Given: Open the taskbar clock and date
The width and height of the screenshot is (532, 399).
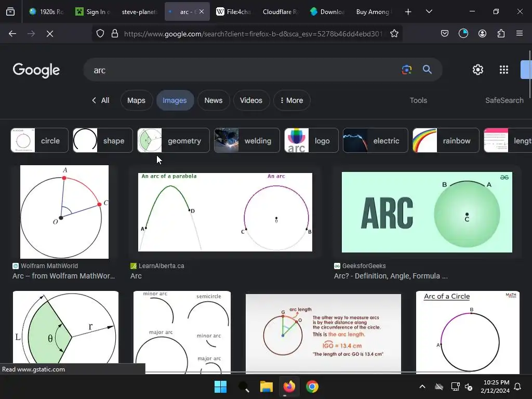Looking at the screenshot, I should (x=495, y=387).
